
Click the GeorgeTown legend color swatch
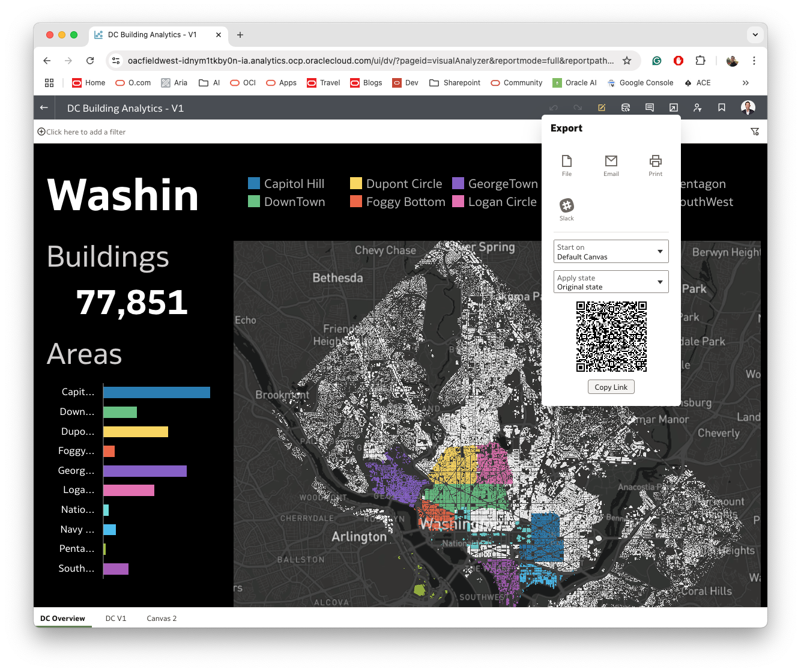point(458,183)
